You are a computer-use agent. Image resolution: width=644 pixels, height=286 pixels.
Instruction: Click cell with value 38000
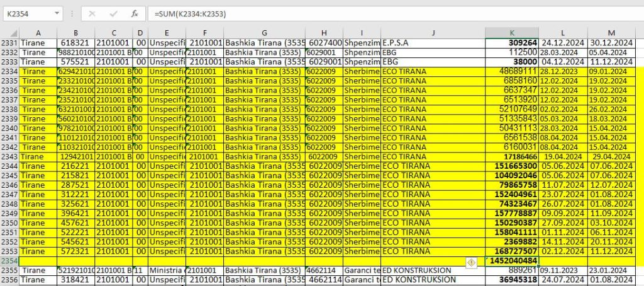click(x=512, y=62)
